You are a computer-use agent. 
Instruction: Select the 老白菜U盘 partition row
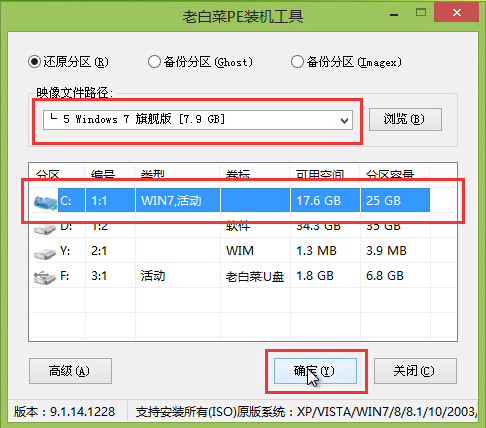pos(243,276)
